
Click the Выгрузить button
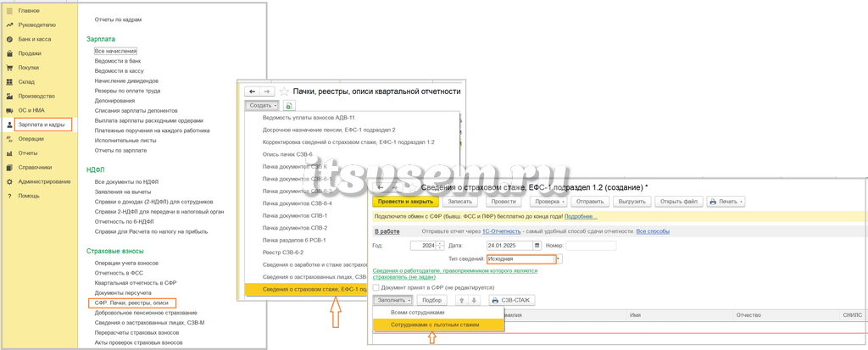(632, 202)
